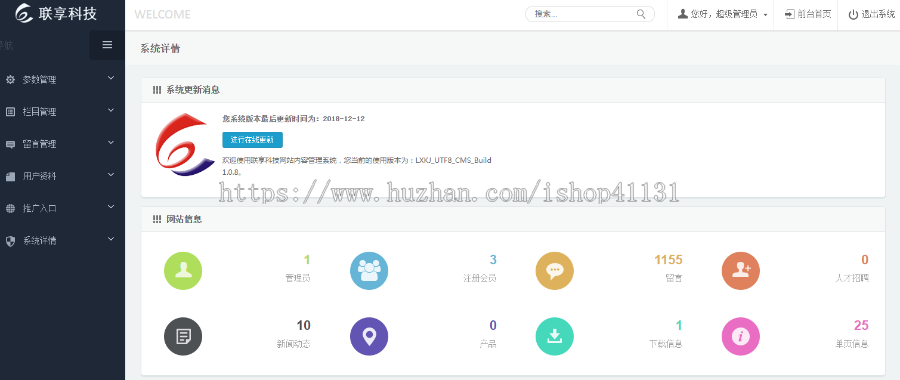This screenshot has width=900, height=380.
Task: Open the 留言管理 menu item
Action: click(x=62, y=144)
